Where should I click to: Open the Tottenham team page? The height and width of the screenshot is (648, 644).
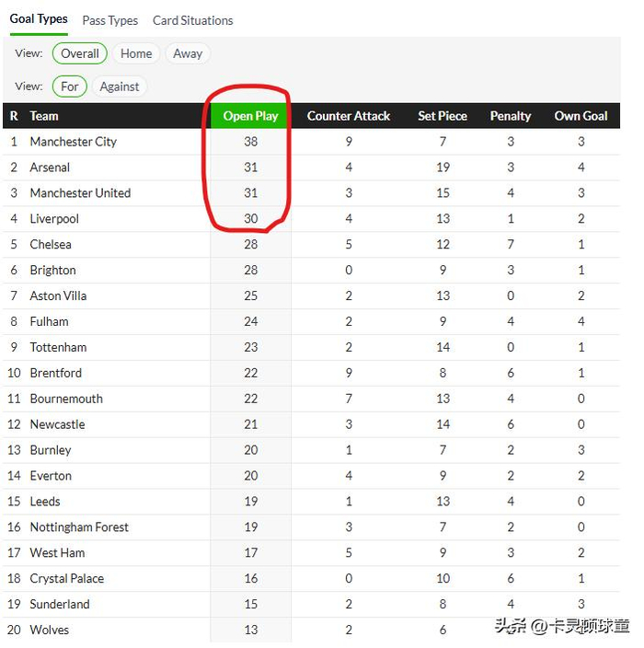58,347
